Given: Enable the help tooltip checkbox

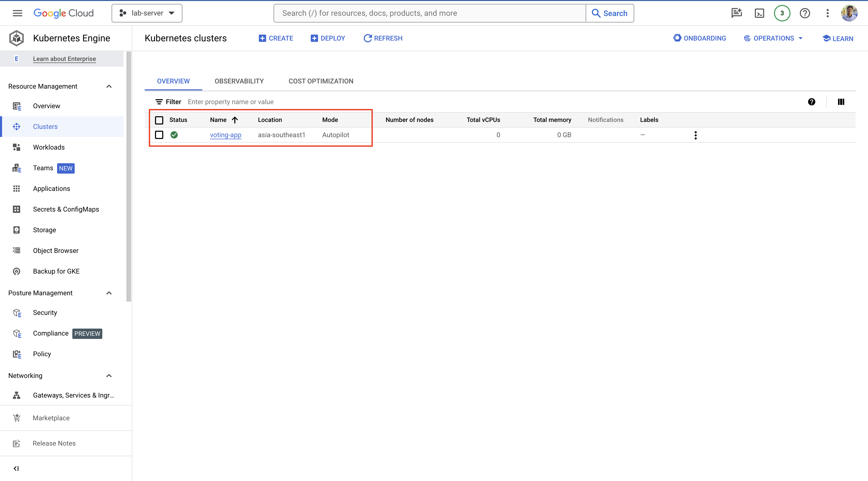Looking at the screenshot, I should click(x=812, y=101).
